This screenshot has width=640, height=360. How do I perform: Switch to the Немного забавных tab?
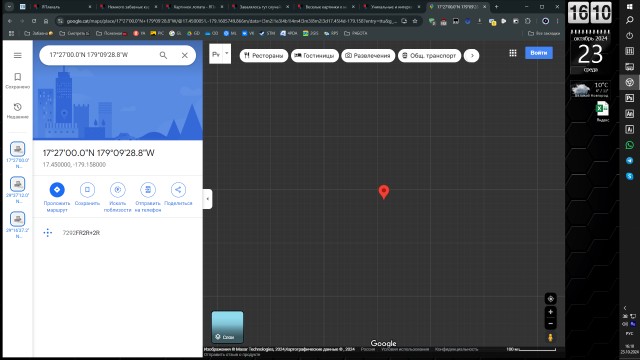tap(128, 7)
